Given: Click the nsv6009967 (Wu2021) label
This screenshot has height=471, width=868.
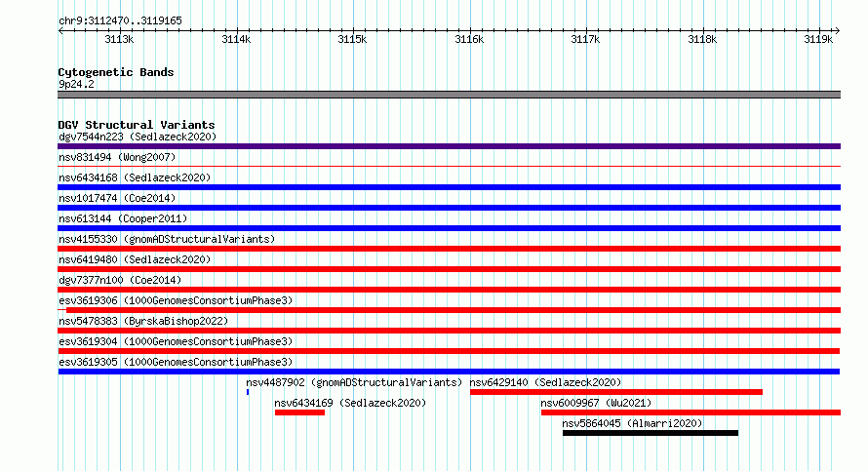Looking at the screenshot, I should click(x=596, y=403).
